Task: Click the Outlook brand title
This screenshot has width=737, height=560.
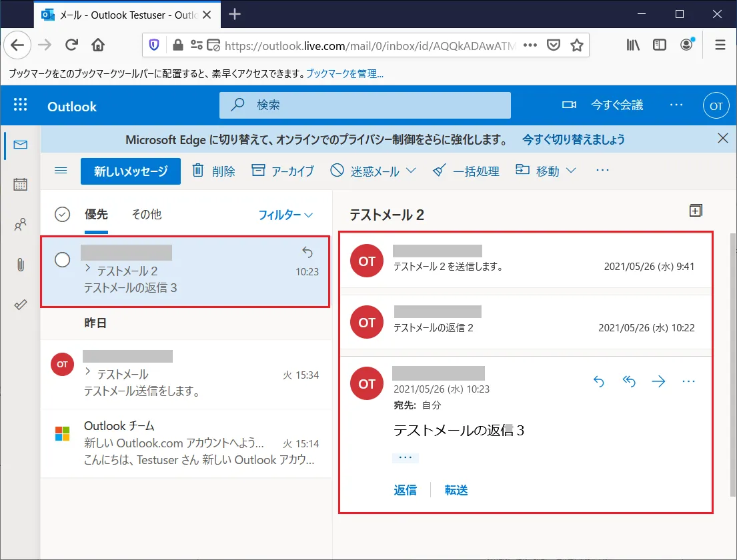Action: (x=72, y=107)
